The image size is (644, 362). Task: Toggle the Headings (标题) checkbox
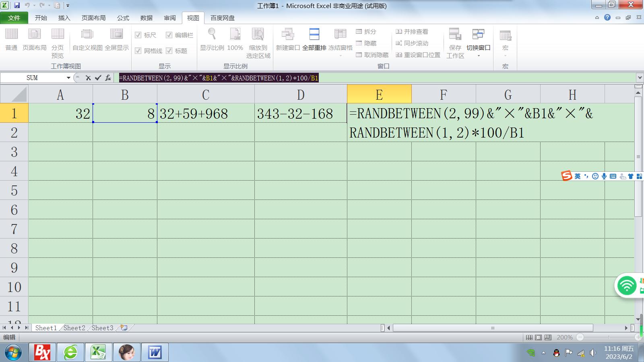coord(169,51)
